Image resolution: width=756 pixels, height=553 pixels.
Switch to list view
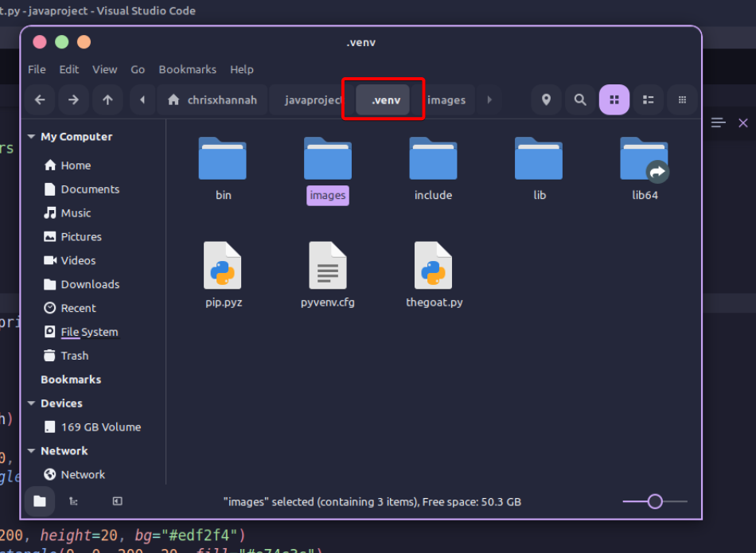point(648,99)
